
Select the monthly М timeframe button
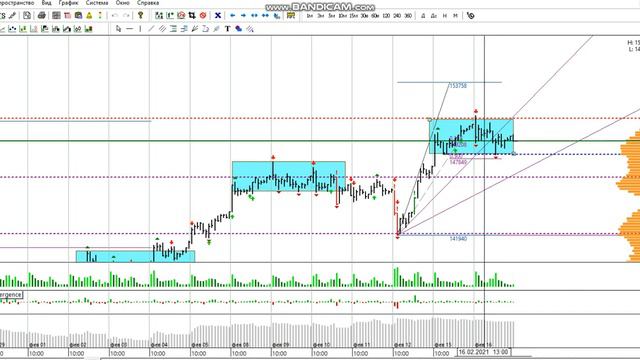456,16
